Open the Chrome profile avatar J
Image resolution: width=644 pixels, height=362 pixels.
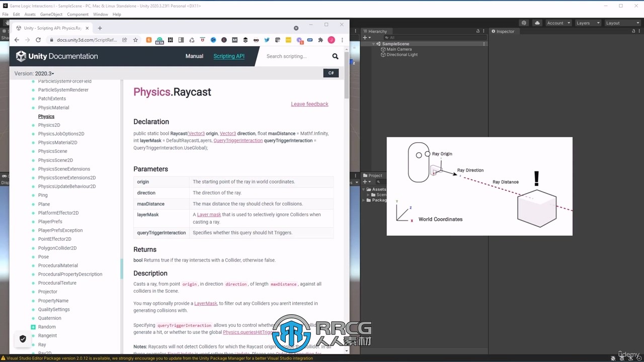tap(331, 40)
